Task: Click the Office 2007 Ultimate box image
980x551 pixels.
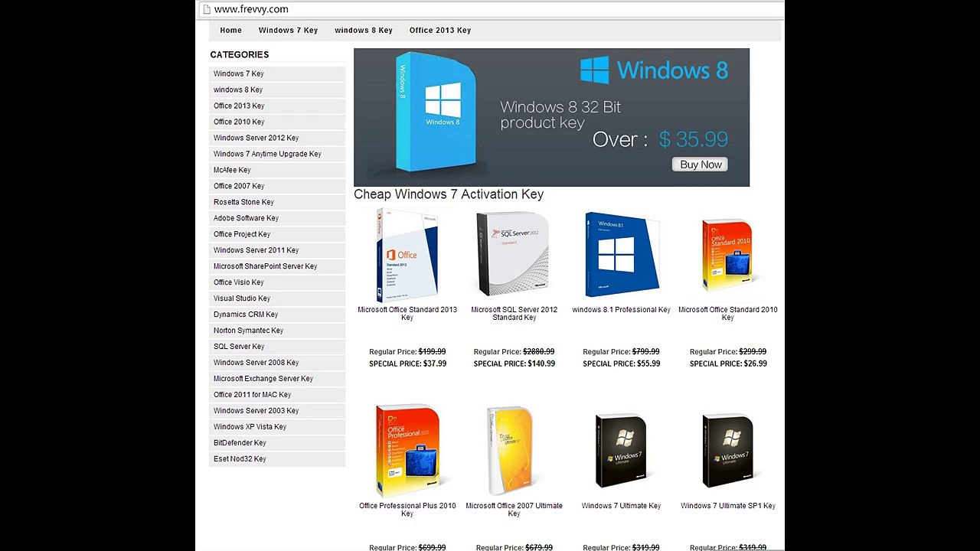Action: pos(513,451)
